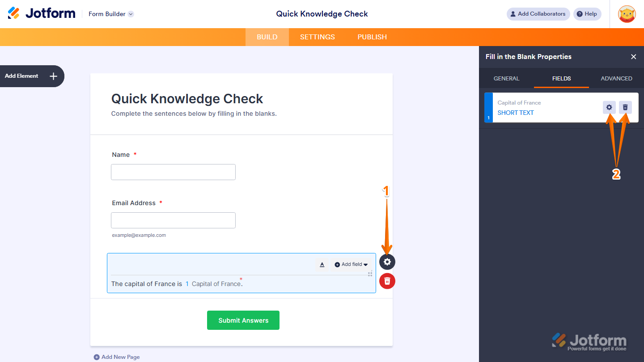Click the Name field label
Screen dimensions: 644x362
pos(121,155)
